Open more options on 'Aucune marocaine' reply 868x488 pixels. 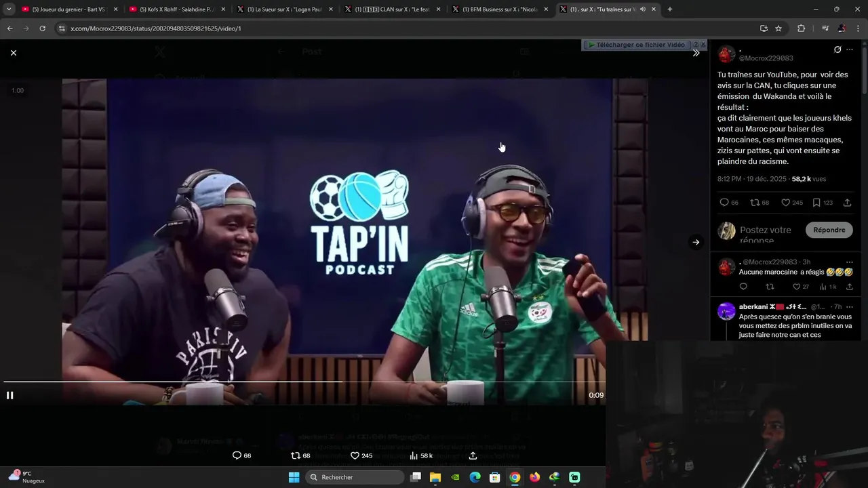pyautogui.click(x=849, y=262)
